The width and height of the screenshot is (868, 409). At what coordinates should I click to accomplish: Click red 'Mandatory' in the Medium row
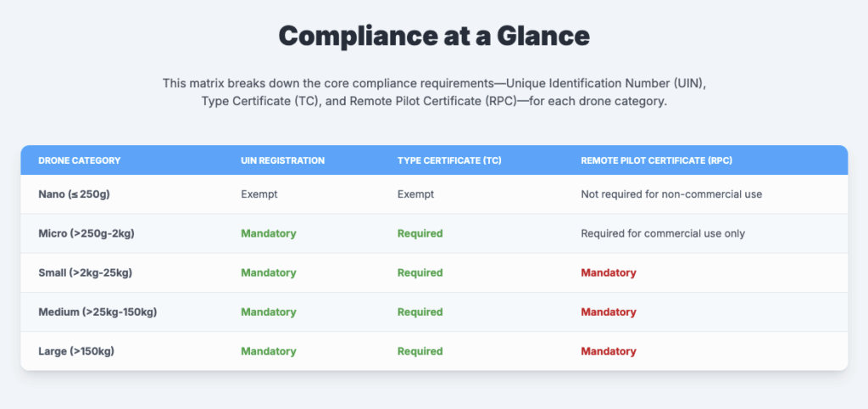coord(609,311)
